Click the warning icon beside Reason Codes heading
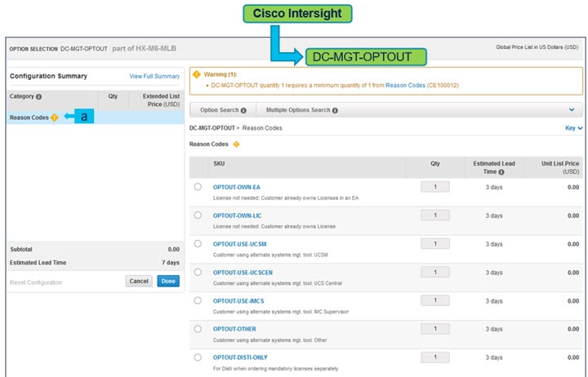Viewport: 588px width, 377px height. 236,144
